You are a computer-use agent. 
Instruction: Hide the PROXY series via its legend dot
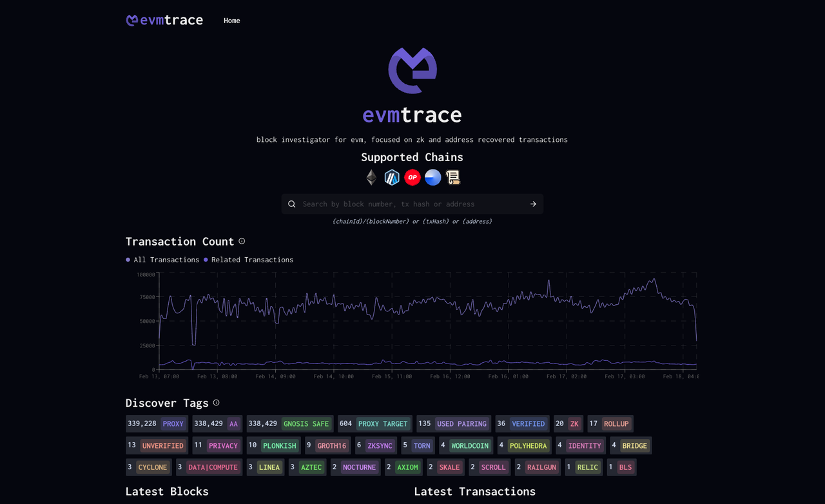[x=173, y=423]
